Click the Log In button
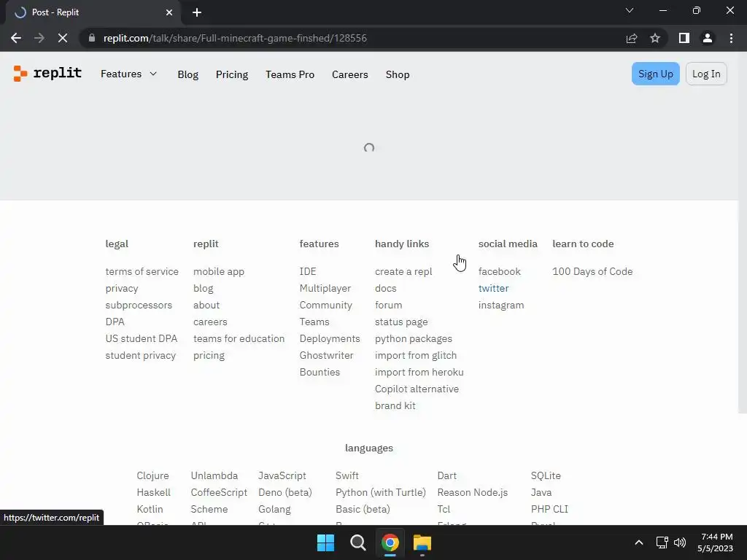 coord(706,74)
